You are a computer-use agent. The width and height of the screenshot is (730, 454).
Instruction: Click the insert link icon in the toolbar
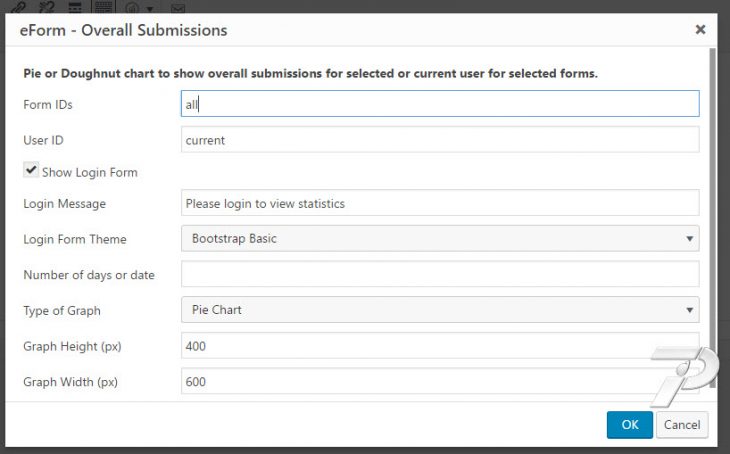19,7
